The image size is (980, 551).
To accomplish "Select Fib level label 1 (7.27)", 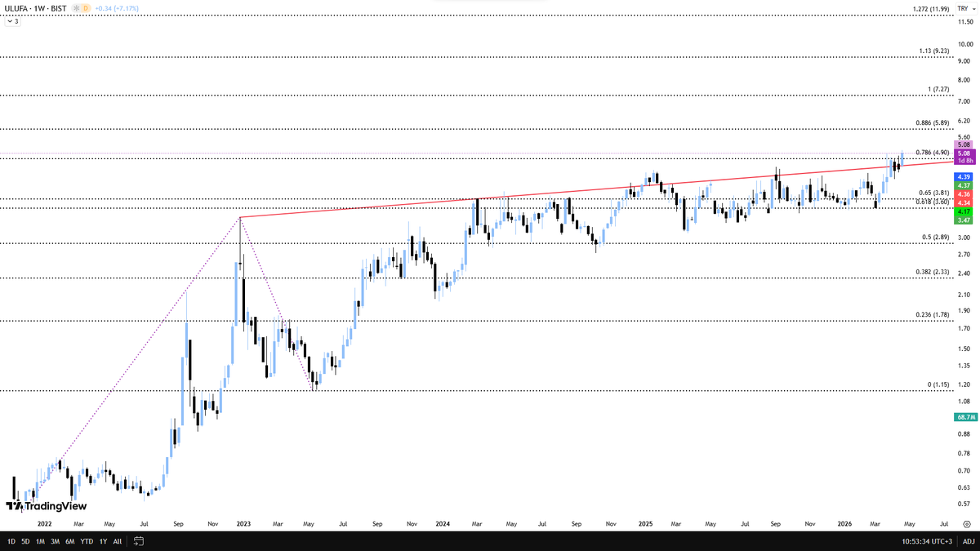I will (938, 89).
